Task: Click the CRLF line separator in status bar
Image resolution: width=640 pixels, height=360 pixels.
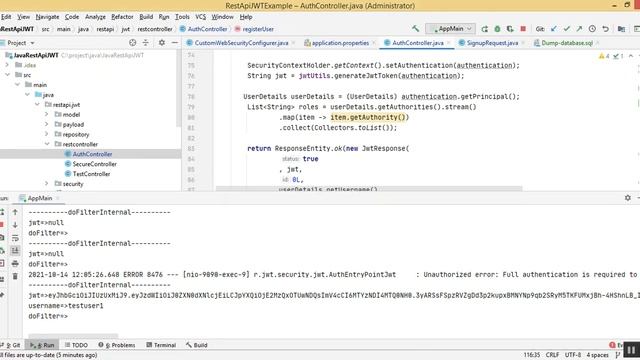Action: point(552,355)
